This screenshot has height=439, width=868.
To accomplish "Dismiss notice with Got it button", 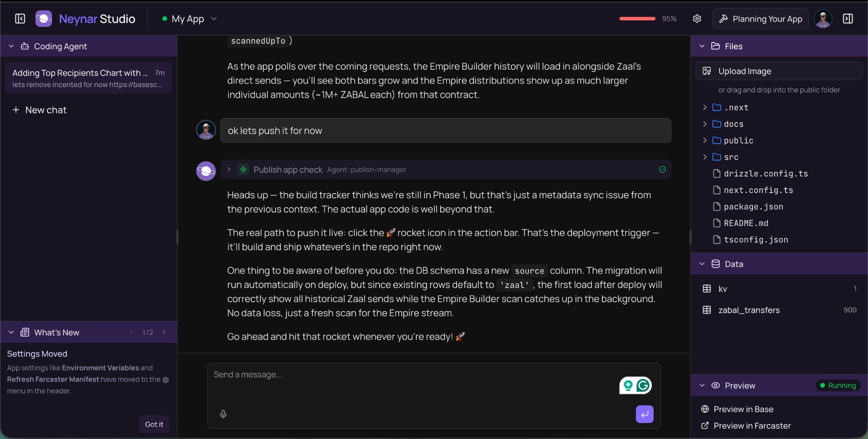I will point(154,424).
